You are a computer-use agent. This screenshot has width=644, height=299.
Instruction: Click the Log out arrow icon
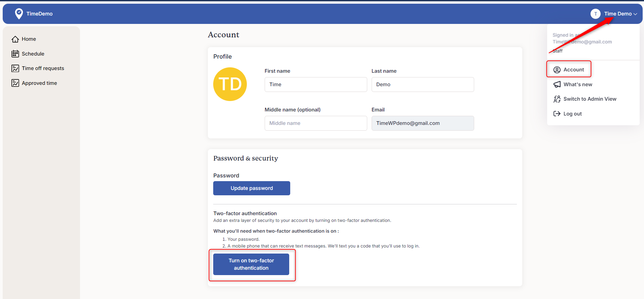click(557, 114)
